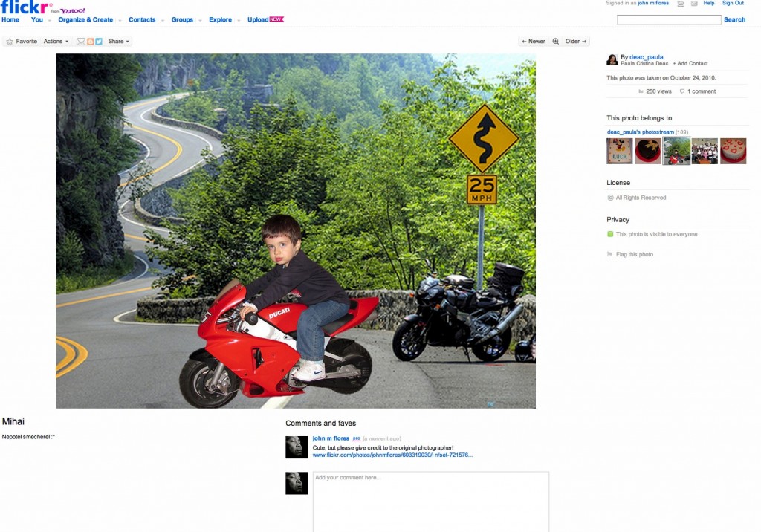This screenshot has height=532, width=761.
Task: Go to the Groups menu
Action: tap(182, 20)
